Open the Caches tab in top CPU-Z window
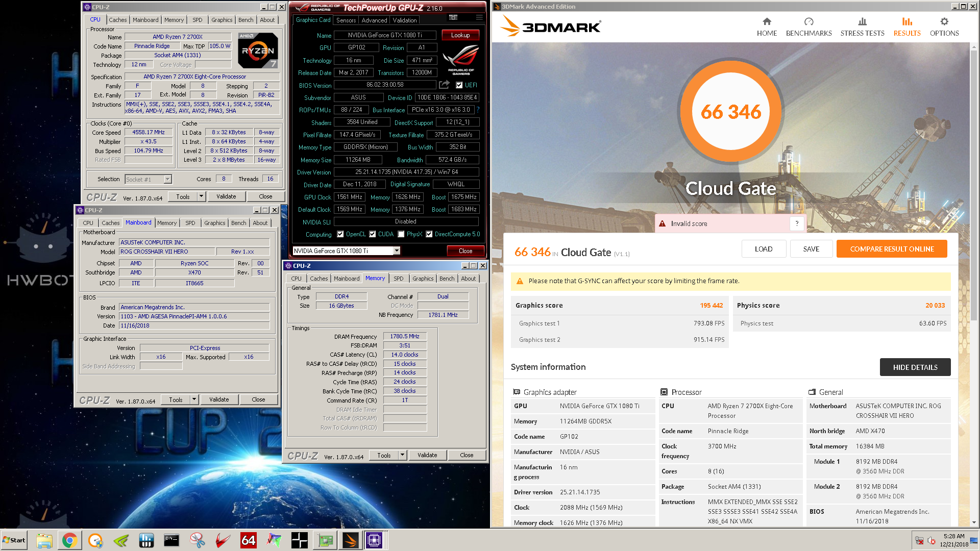This screenshot has height=551, width=980. coord(117,20)
